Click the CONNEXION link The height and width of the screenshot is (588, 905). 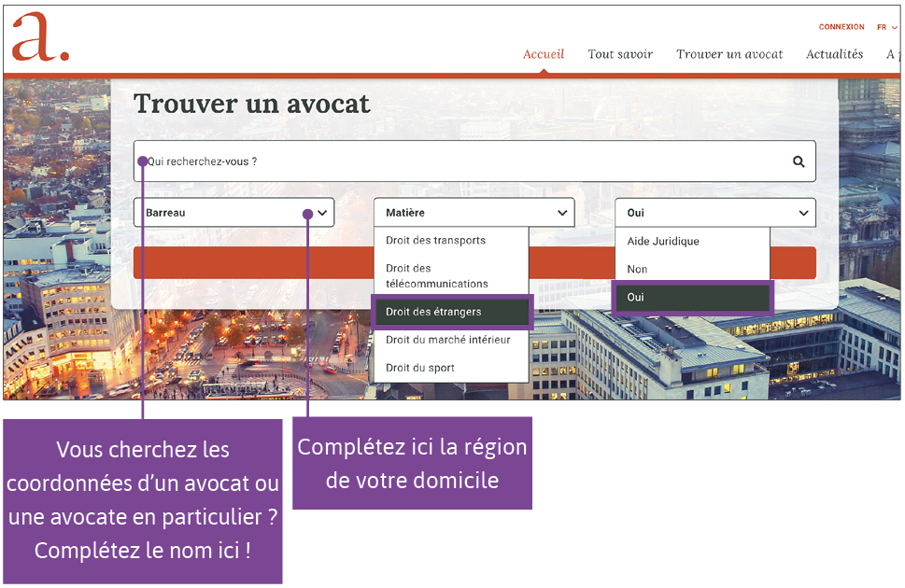pos(840,27)
